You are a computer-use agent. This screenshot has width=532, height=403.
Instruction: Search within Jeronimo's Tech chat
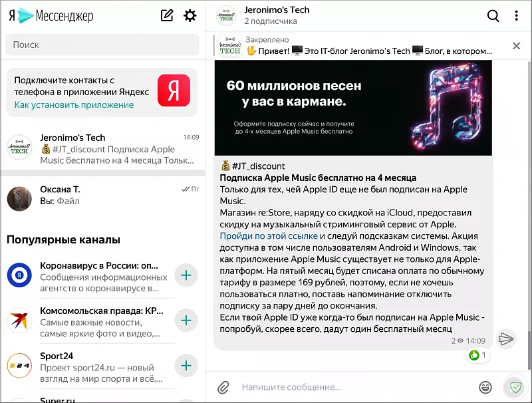493,15
